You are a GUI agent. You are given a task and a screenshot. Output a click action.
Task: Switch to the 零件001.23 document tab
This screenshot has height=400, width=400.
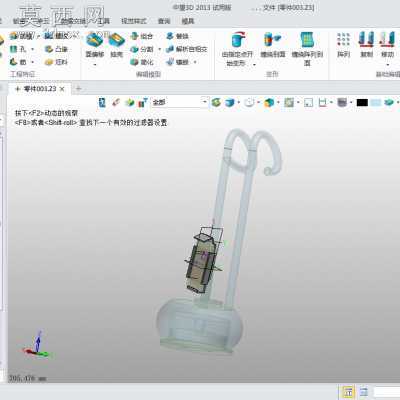(40, 89)
